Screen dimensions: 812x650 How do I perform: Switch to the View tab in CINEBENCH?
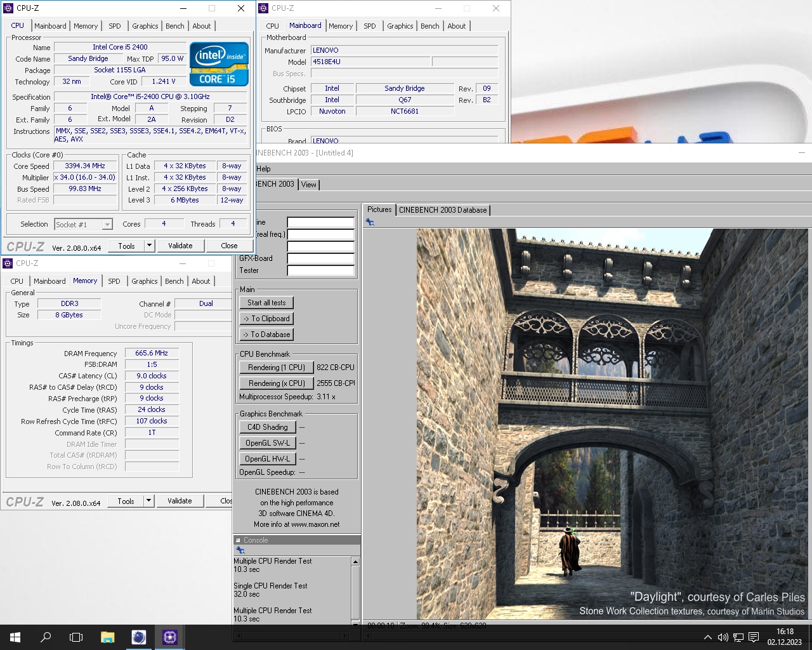[x=309, y=185]
